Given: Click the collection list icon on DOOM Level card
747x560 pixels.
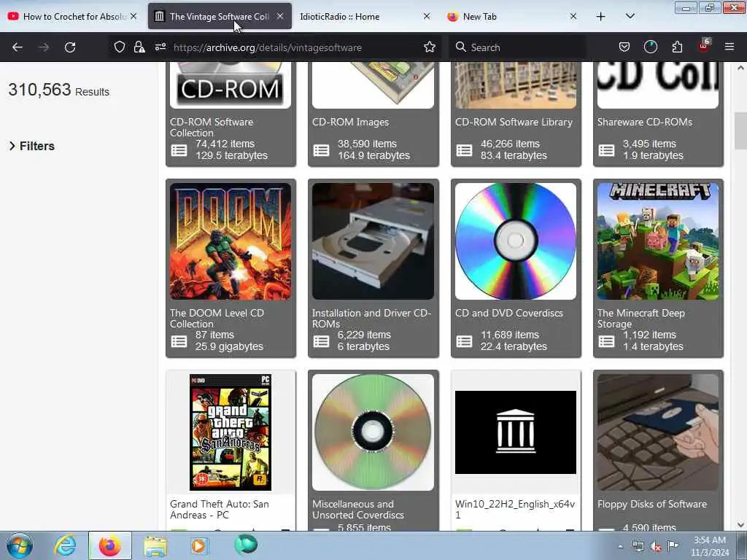Looking at the screenshot, I should point(179,341).
